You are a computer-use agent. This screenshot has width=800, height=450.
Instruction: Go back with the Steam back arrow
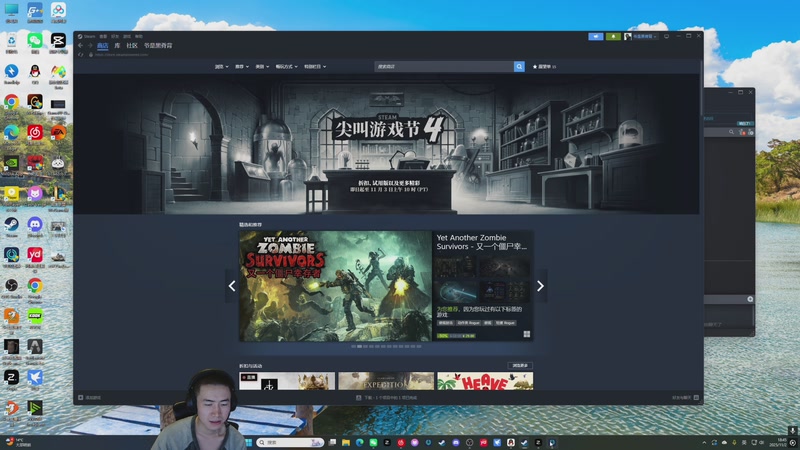(81, 45)
